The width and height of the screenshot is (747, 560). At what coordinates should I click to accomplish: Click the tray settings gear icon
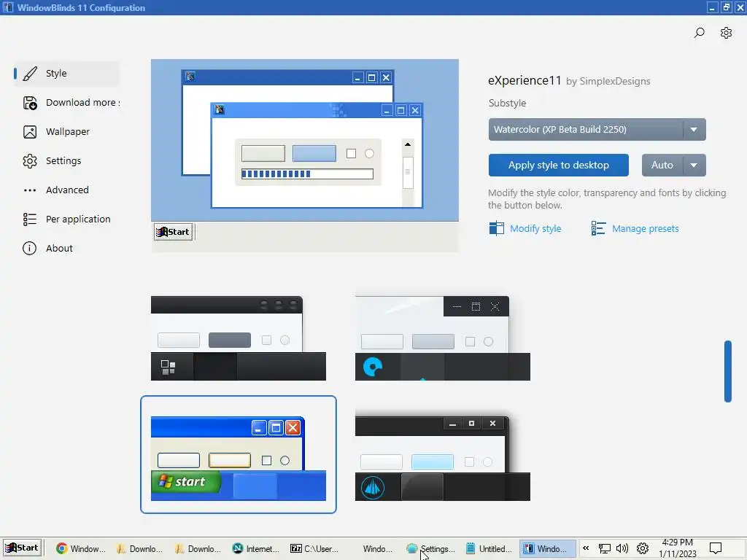coord(642,548)
